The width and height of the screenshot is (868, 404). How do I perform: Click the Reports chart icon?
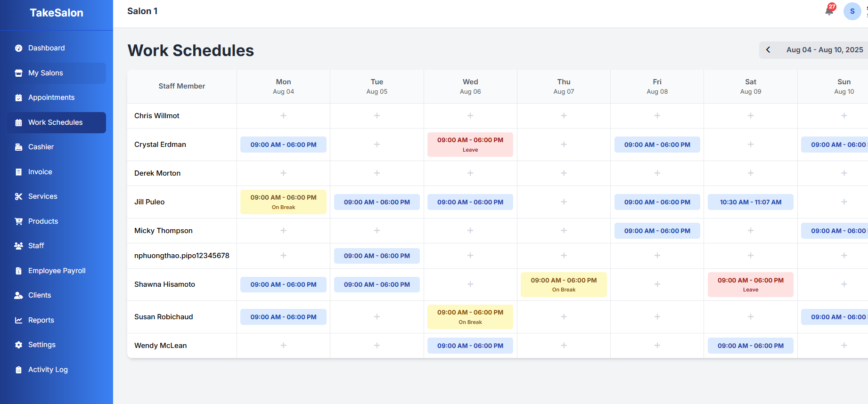tap(19, 320)
